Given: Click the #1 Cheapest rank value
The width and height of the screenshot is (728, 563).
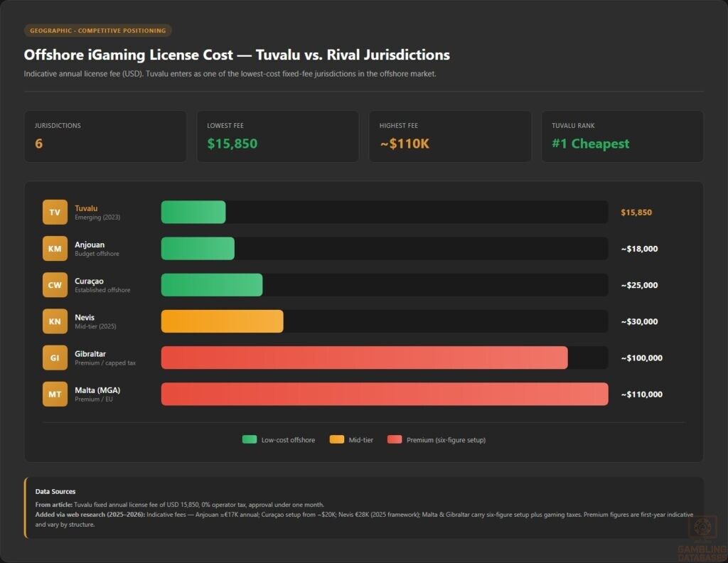Looking at the screenshot, I should coord(591,144).
